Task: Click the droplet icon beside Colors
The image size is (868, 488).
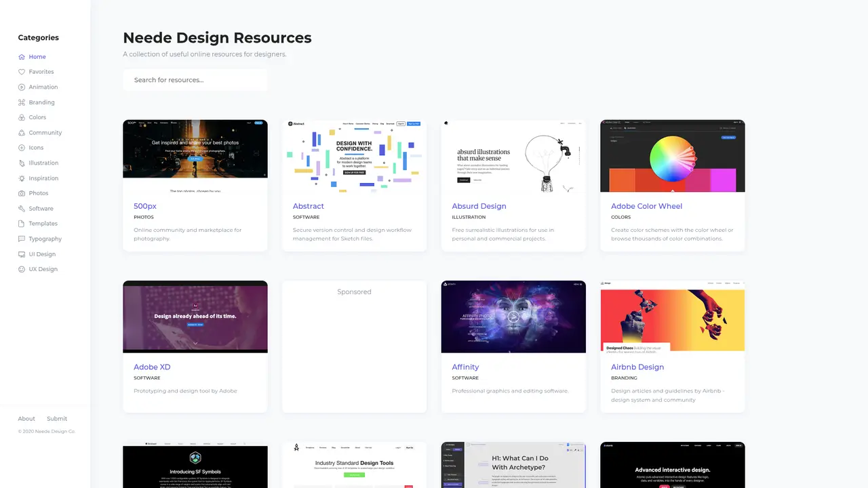Action: [22, 117]
